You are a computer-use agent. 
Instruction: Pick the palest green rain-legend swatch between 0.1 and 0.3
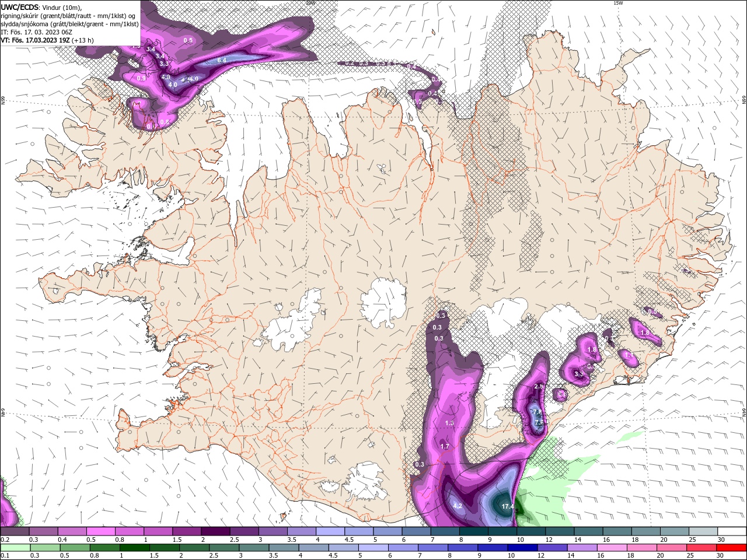tap(15, 548)
